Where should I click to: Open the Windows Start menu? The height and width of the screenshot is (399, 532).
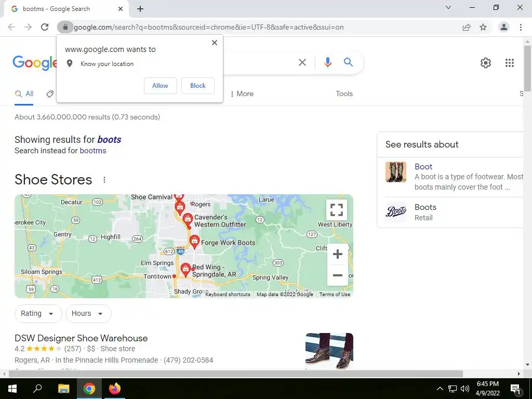click(12, 389)
